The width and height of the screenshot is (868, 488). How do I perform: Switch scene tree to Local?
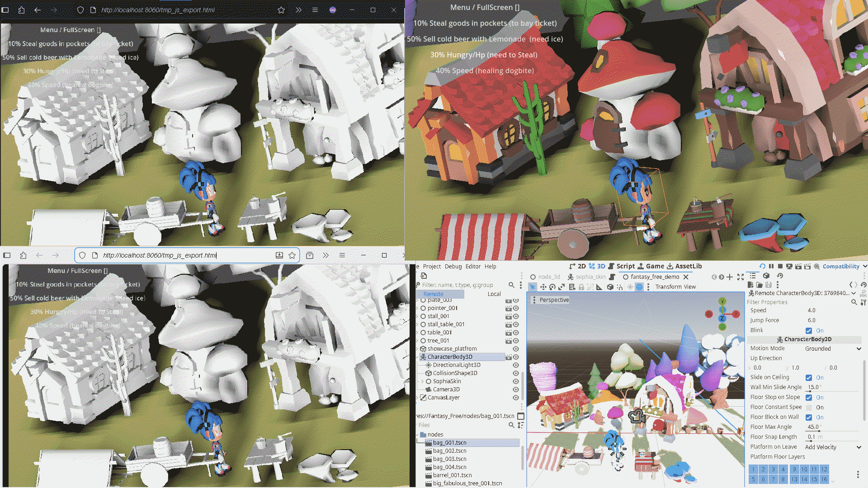(x=494, y=294)
